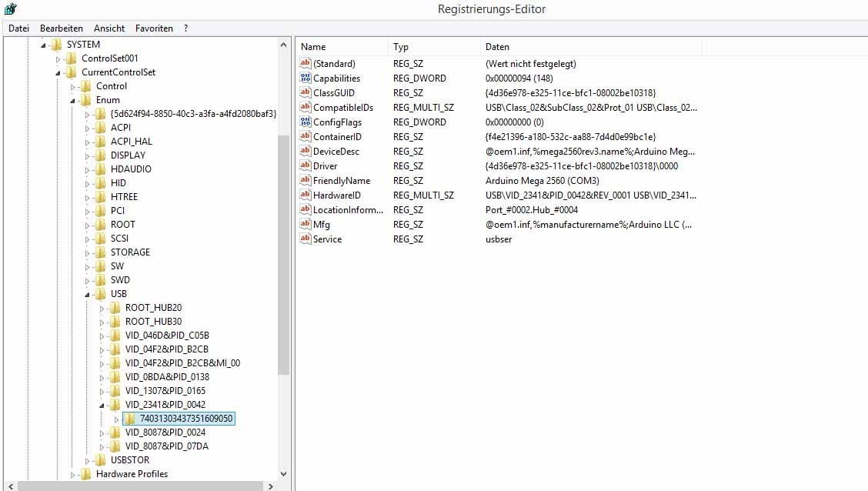
Task: Open the Favoriten menu
Action: pos(154,28)
